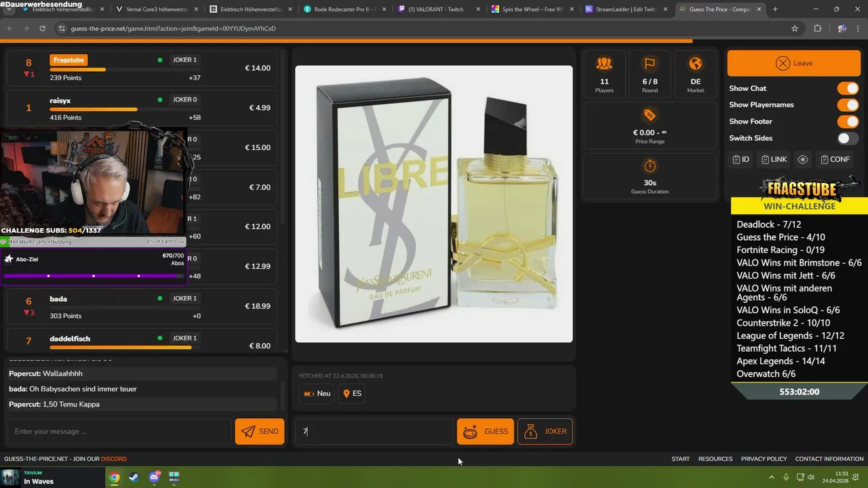
Task: Leave the game with the Leave button
Action: (x=793, y=63)
